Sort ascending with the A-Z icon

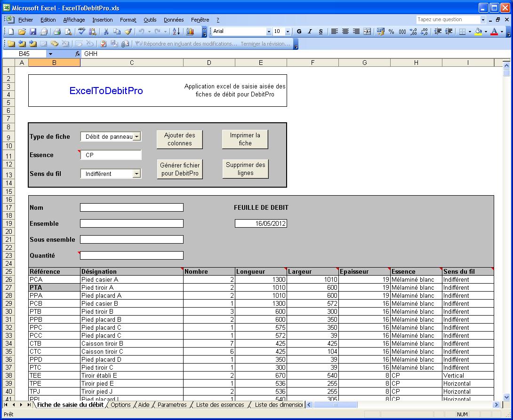point(176,32)
